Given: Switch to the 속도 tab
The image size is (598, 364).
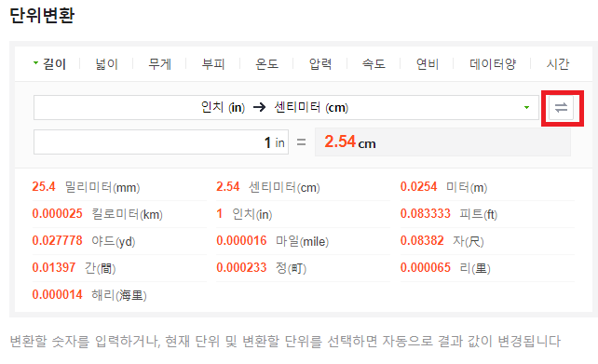Looking at the screenshot, I should tap(374, 63).
